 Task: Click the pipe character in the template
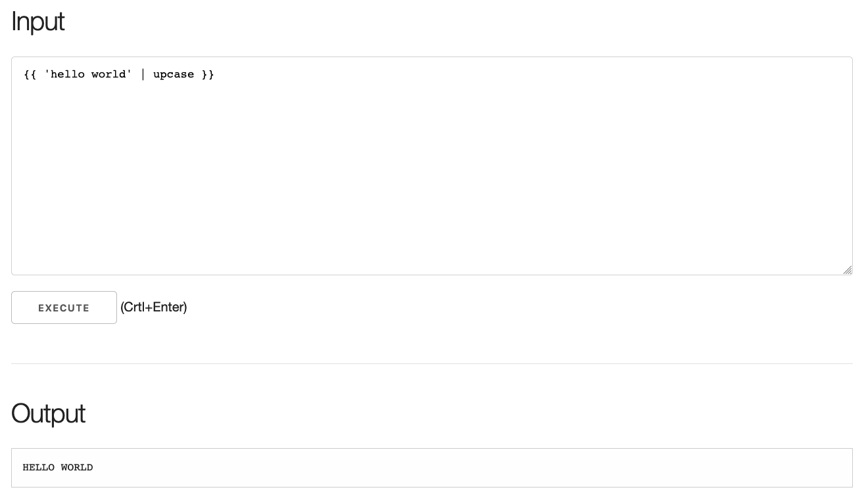pos(143,74)
